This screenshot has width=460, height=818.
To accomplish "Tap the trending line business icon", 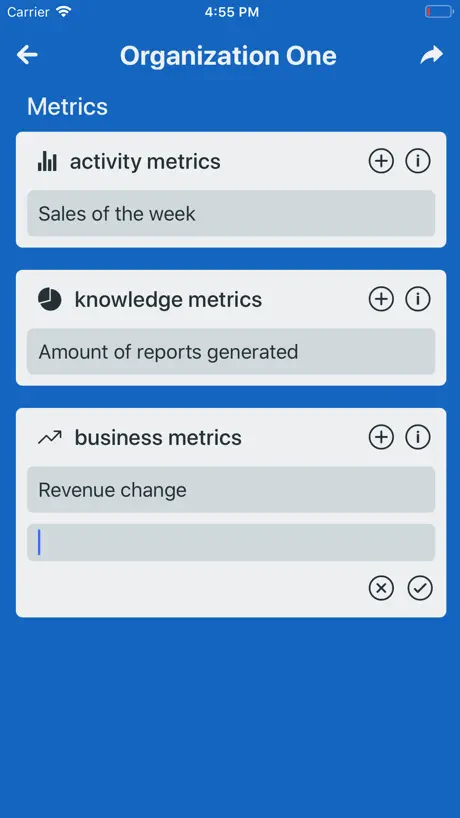I will [50, 438].
